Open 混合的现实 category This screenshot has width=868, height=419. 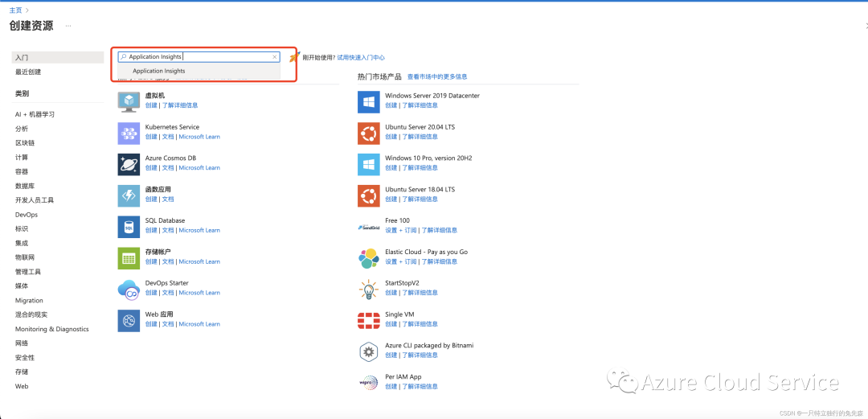point(31,314)
